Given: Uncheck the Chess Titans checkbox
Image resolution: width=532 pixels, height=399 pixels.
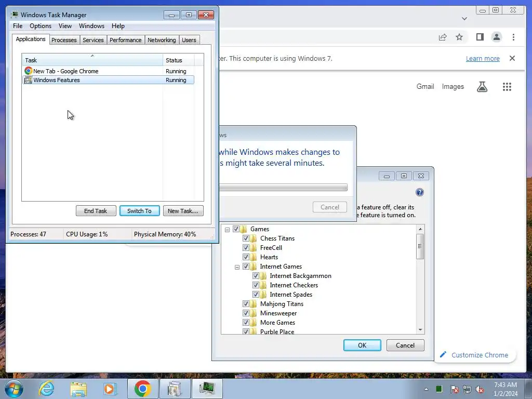Looking at the screenshot, I should pyautogui.click(x=246, y=238).
